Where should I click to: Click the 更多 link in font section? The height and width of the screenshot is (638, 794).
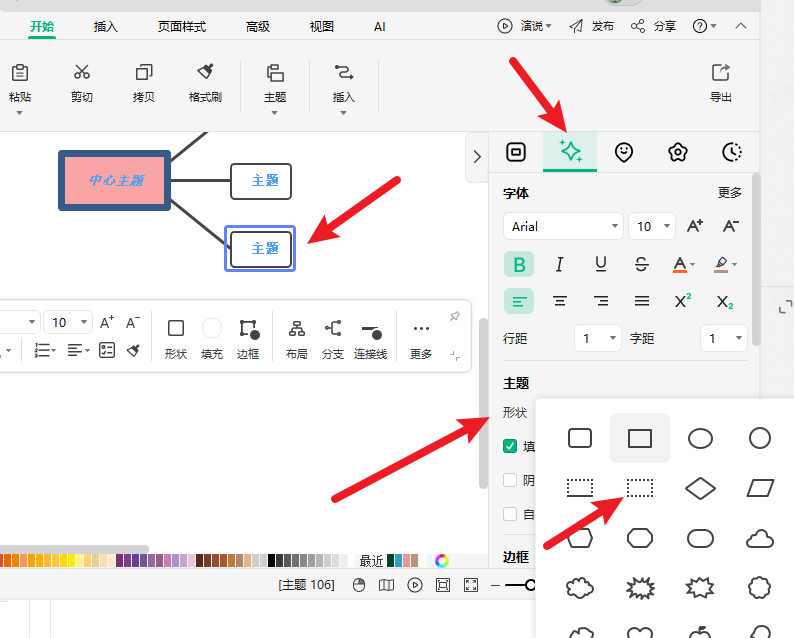[730, 193]
